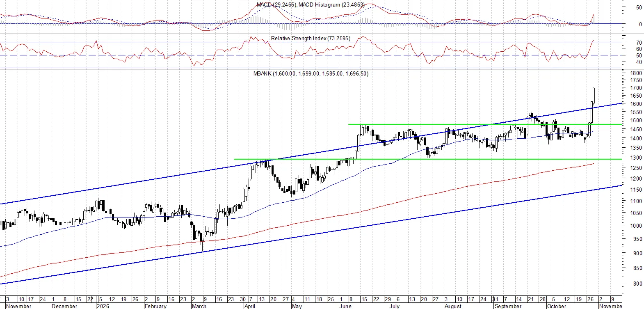Select the 800 price axis value
The height and width of the screenshot is (309, 644).
pyautogui.click(x=637, y=284)
